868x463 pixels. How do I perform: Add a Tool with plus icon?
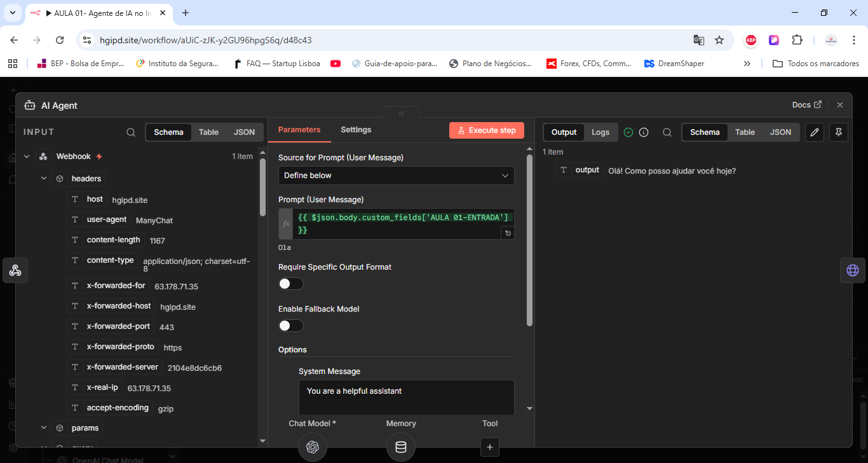click(489, 447)
